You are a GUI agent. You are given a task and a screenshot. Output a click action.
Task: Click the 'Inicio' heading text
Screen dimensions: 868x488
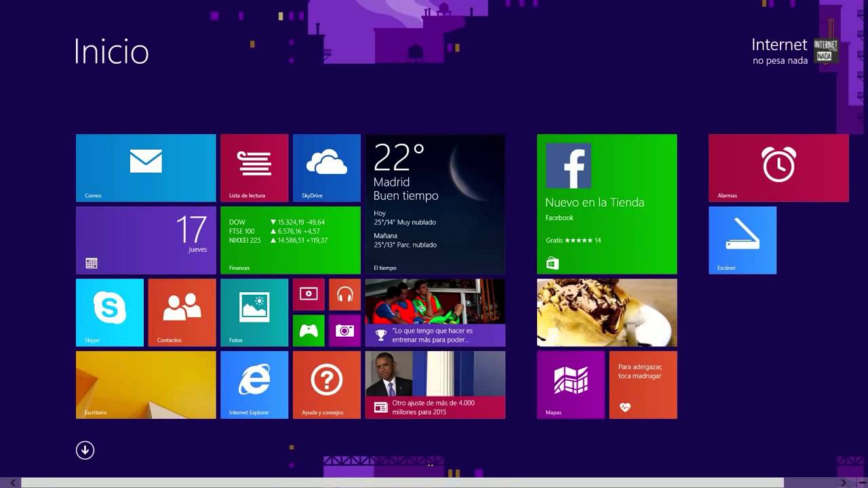pyautogui.click(x=111, y=52)
